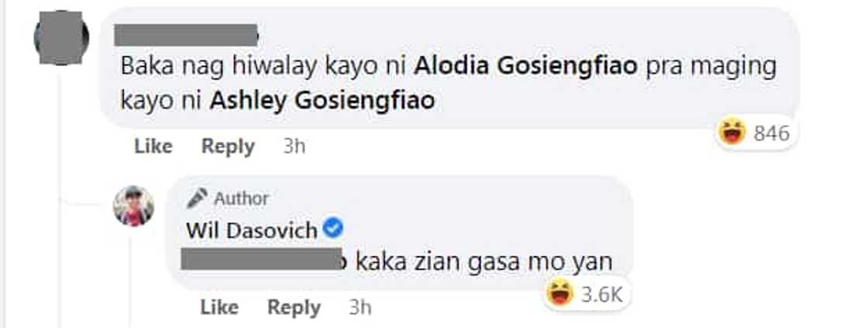868x328 pixels.
Task: Like the comment mentioning Alodia Gosiengfiao
Action: click(x=153, y=147)
